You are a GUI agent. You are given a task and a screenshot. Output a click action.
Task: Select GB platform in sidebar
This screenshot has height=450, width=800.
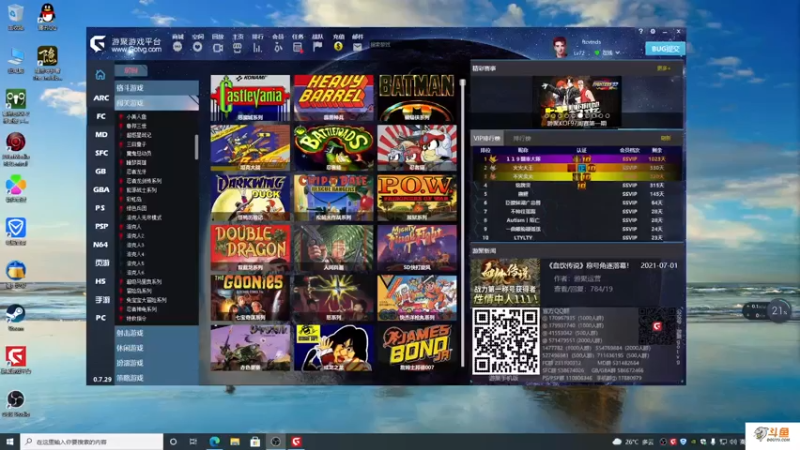[x=101, y=171]
